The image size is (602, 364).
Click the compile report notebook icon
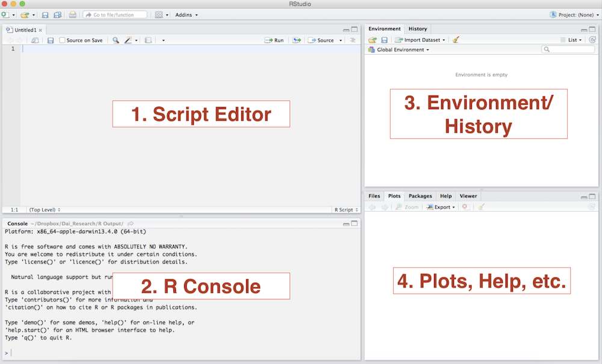(x=148, y=40)
